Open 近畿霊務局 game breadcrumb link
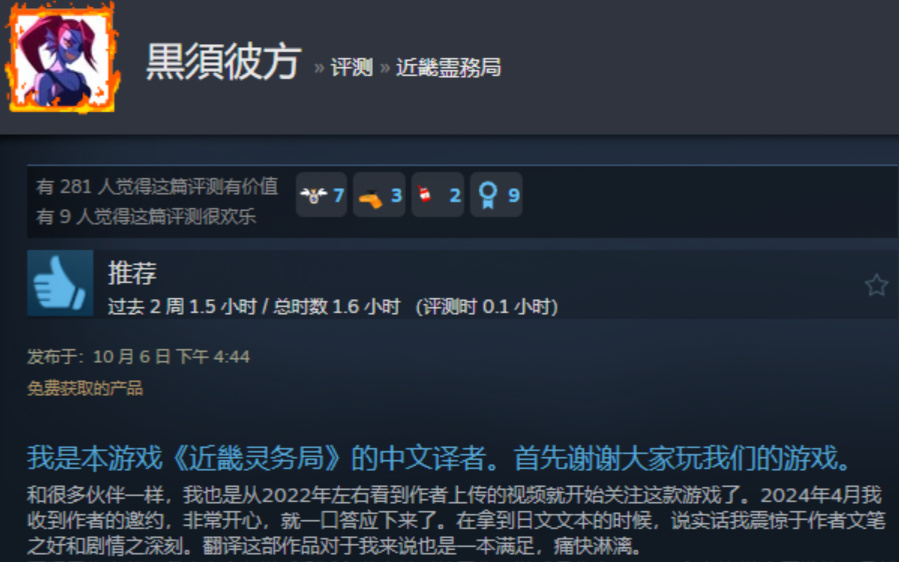Viewport: 899px width, 562px height. pos(448,68)
